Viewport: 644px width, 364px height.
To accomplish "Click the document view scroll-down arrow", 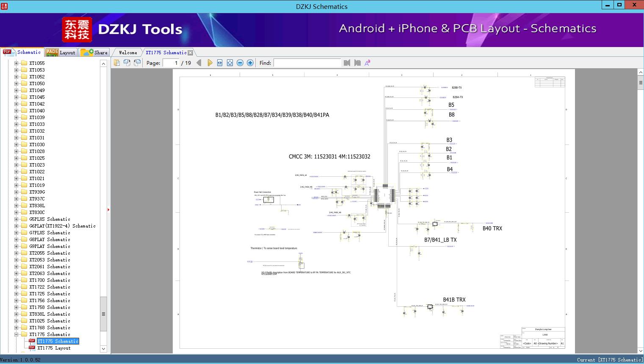I will point(641,350).
